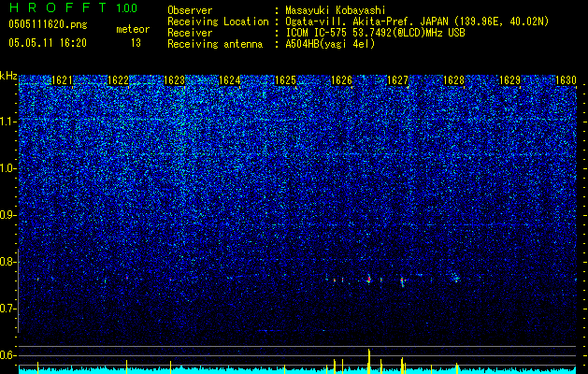Click the 1628 time tick label
588x374 pixels.
pos(453,80)
